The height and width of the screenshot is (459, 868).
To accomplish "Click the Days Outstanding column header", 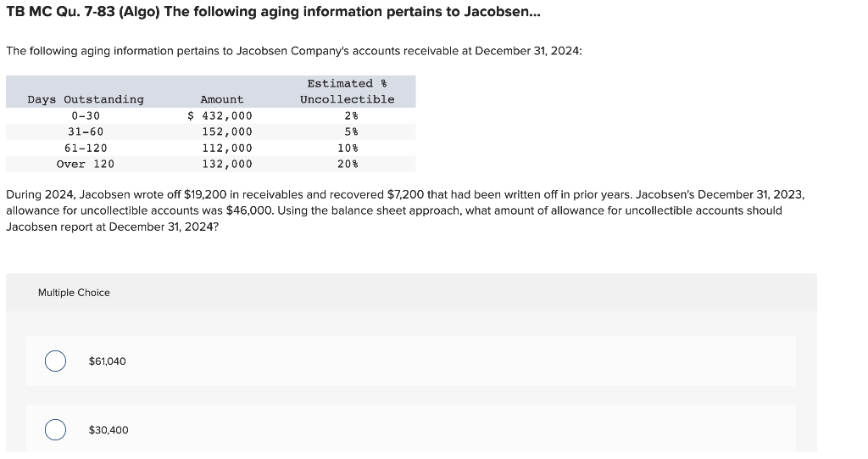I will tap(86, 99).
